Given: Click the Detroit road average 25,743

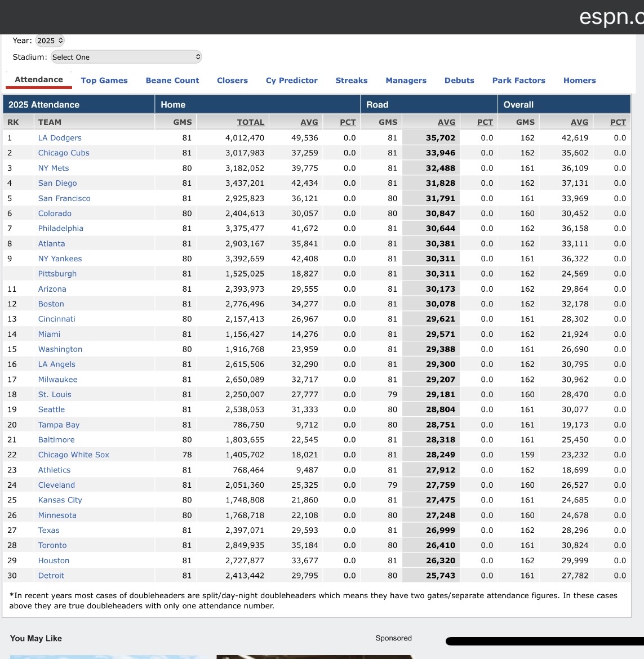Looking at the screenshot, I should click(441, 576).
